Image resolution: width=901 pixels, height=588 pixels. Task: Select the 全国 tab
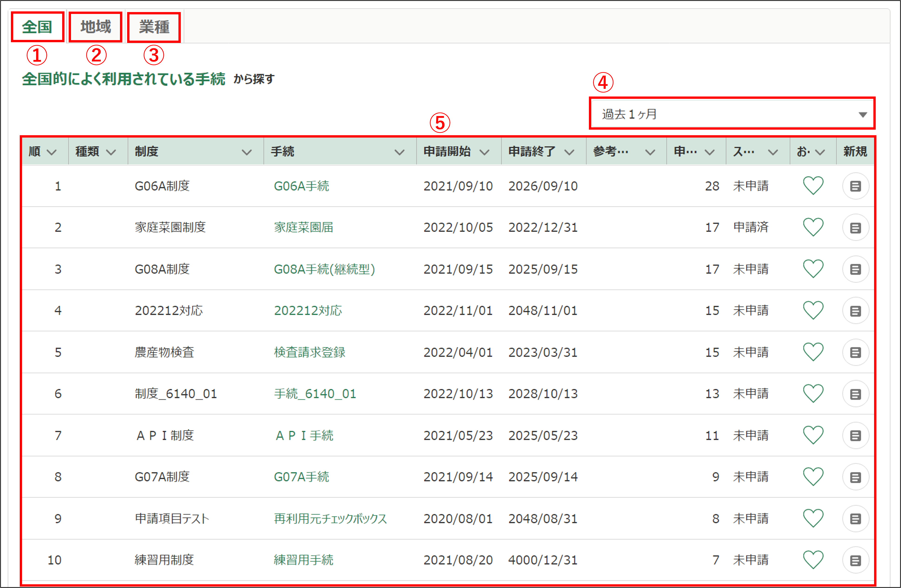[x=37, y=27]
